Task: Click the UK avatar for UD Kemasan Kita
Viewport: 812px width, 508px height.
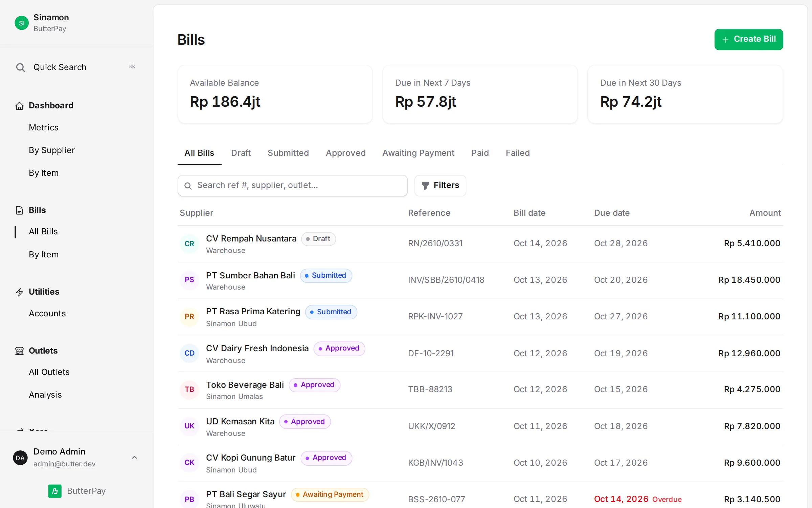Action: [x=189, y=426]
